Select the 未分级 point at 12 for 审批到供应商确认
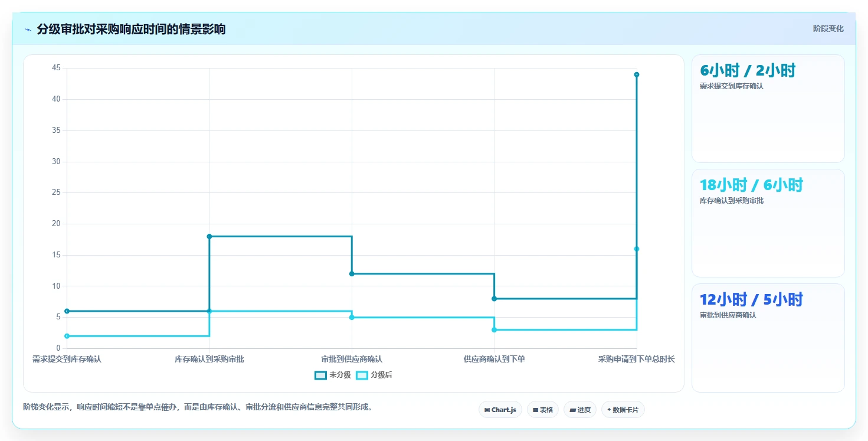Screen dimensions: 868x441 click(352, 274)
